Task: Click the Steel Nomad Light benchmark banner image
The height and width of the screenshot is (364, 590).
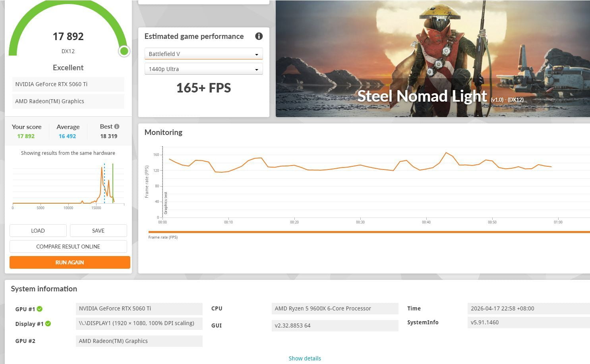Action: [433, 59]
